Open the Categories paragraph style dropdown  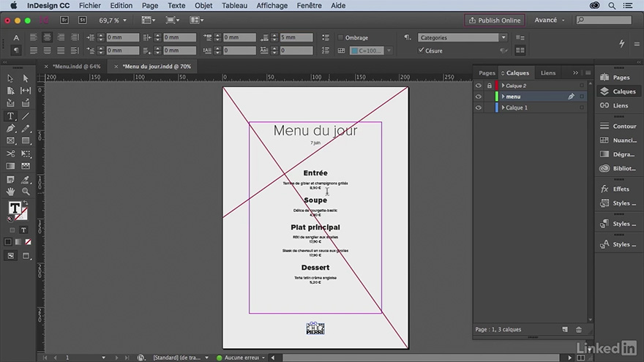pos(503,38)
